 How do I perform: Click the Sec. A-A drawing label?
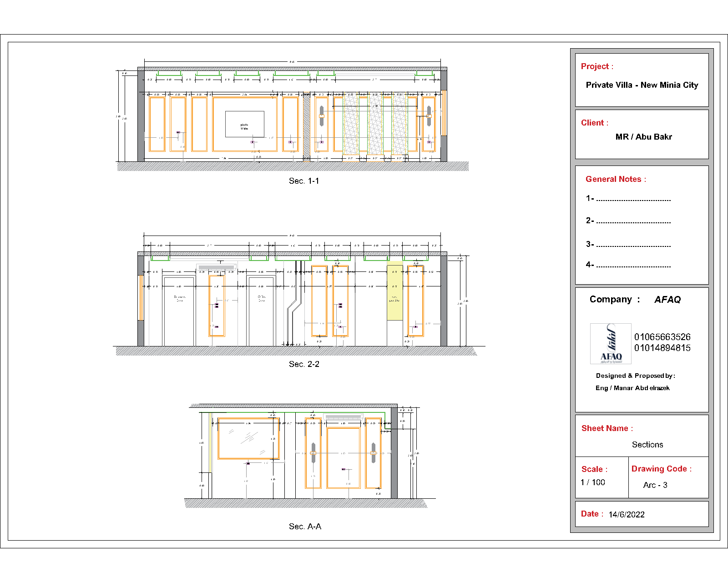pyautogui.click(x=305, y=527)
